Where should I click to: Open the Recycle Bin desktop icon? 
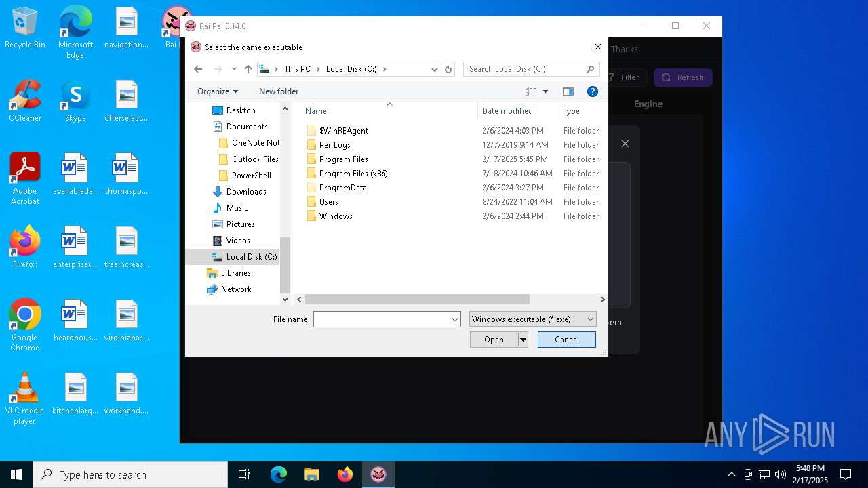click(25, 28)
